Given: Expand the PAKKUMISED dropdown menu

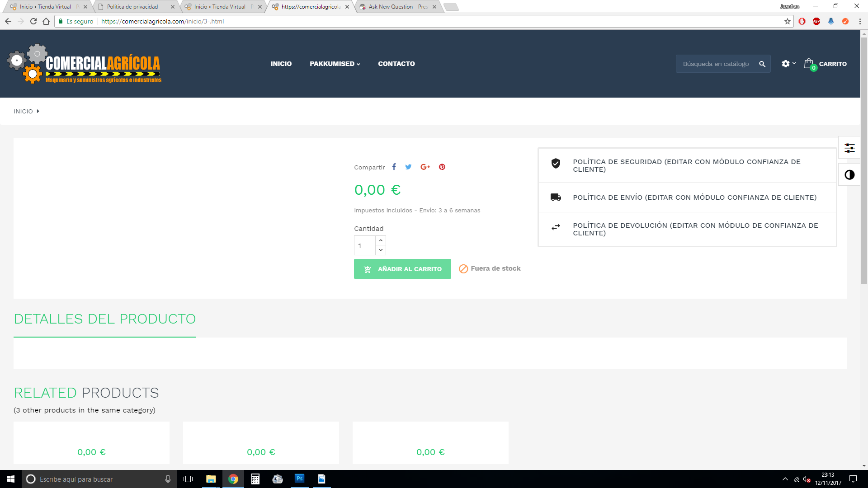Looking at the screenshot, I should pyautogui.click(x=335, y=64).
